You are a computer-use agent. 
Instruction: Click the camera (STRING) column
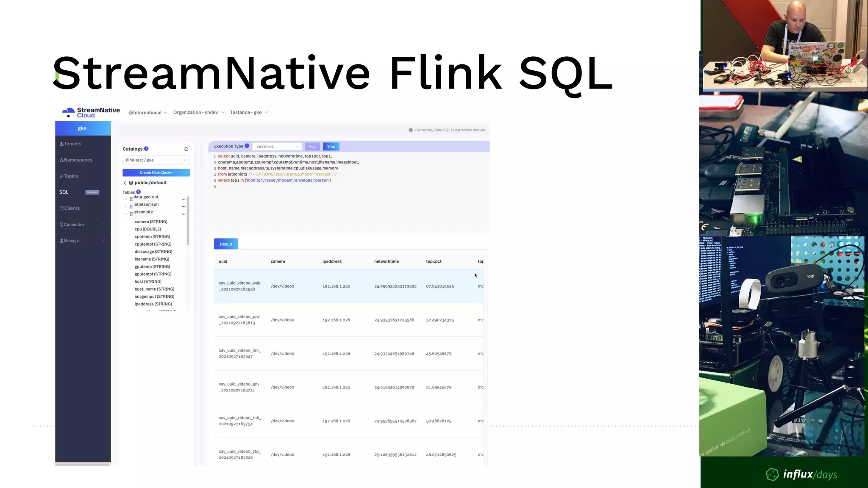[x=151, y=222]
